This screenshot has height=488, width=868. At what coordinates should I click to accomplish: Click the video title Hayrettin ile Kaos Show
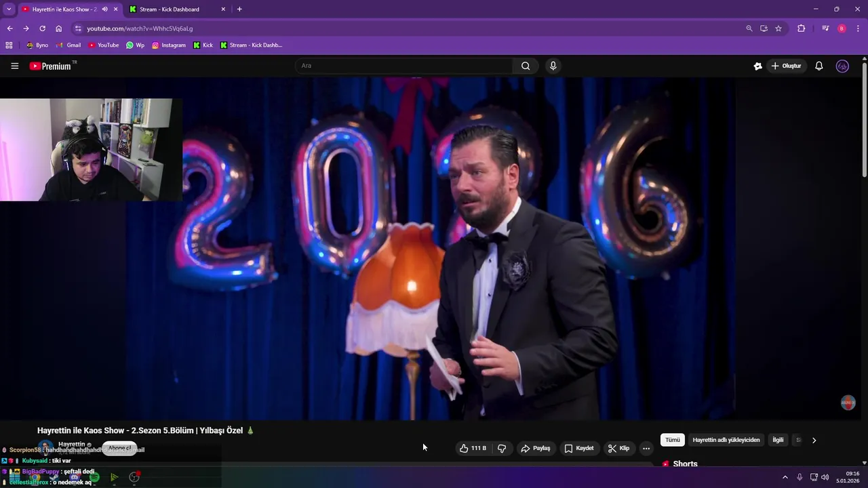145,430
